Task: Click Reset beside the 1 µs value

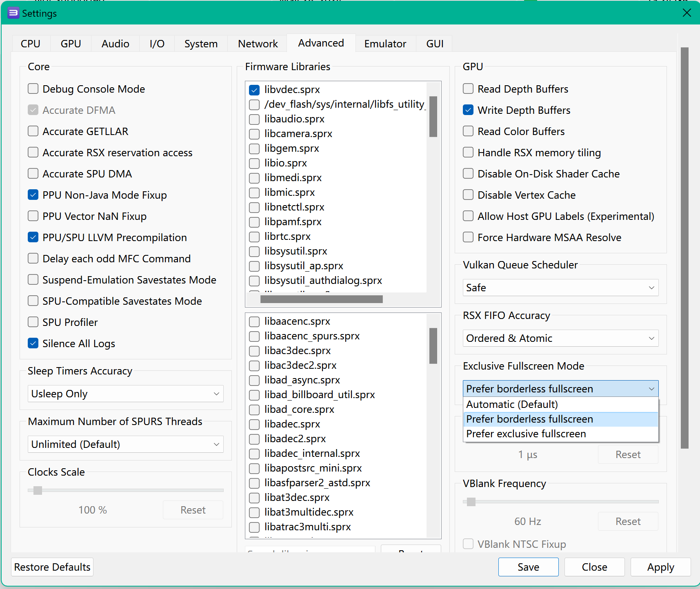Action: pos(628,454)
